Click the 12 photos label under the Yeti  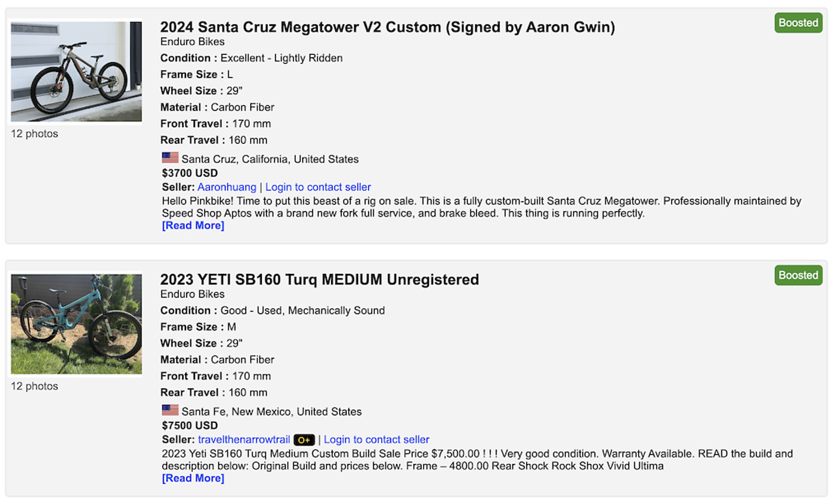[35, 386]
